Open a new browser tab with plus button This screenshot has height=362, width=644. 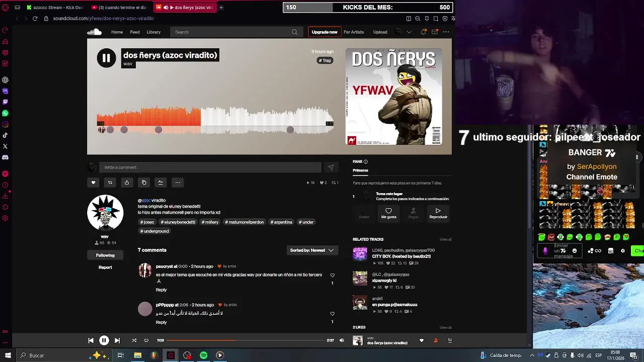[221, 8]
